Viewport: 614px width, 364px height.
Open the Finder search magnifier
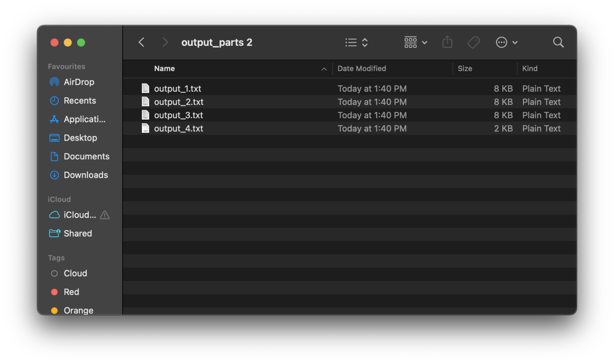[558, 42]
